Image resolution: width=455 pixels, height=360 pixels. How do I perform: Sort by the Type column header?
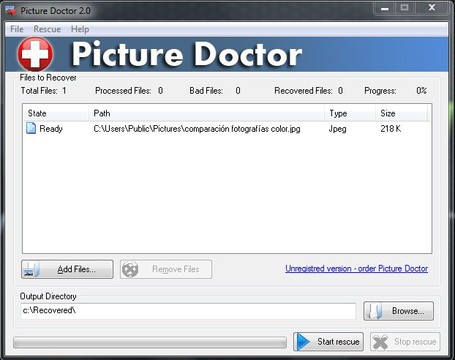[350, 113]
